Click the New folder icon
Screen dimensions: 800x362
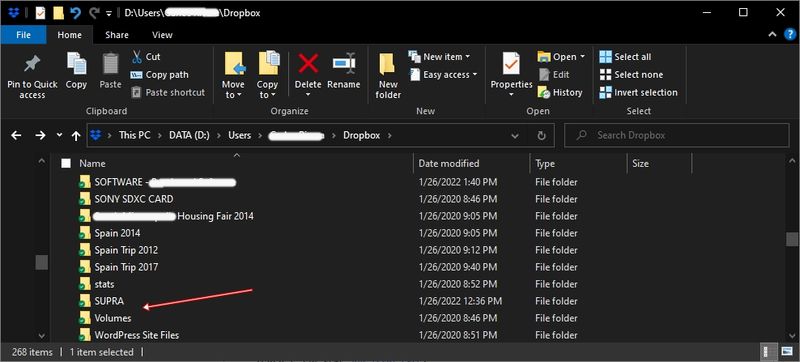pyautogui.click(x=387, y=64)
